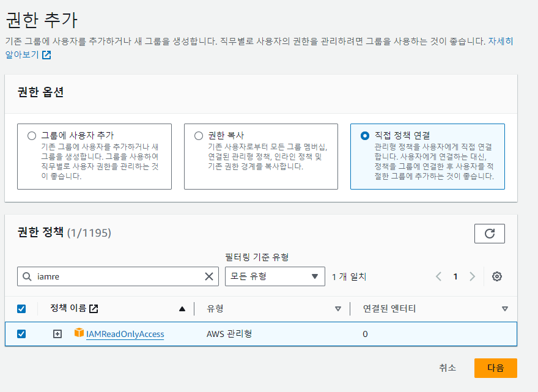Open external link icon beside 정책 이름
Image resolution: width=538 pixels, height=392 pixels.
pyautogui.click(x=94, y=308)
